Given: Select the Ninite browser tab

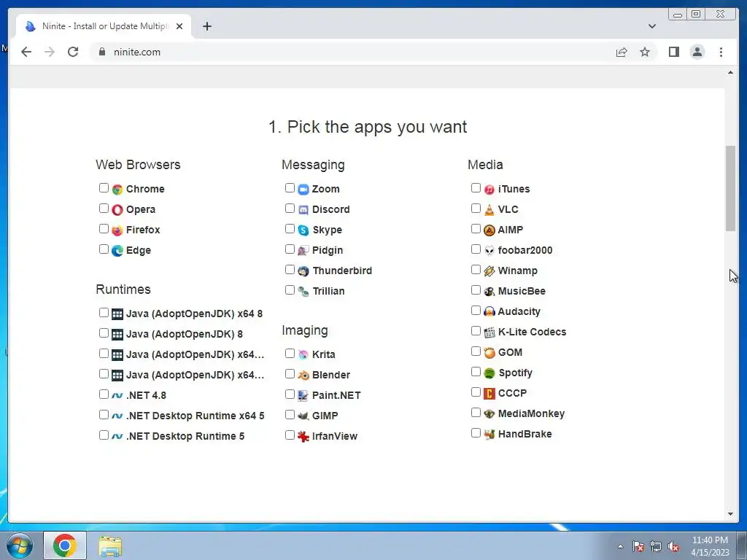Looking at the screenshot, I should pyautogui.click(x=104, y=26).
